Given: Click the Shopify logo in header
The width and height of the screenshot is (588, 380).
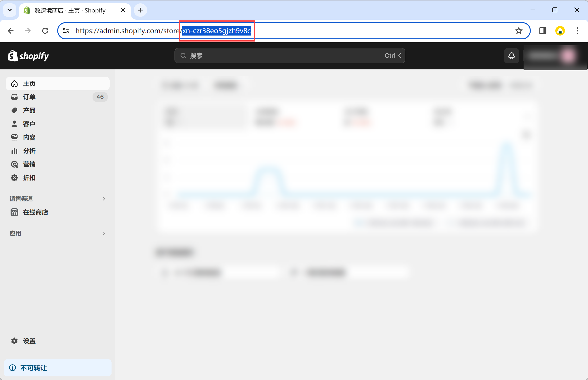Looking at the screenshot, I should [28, 56].
